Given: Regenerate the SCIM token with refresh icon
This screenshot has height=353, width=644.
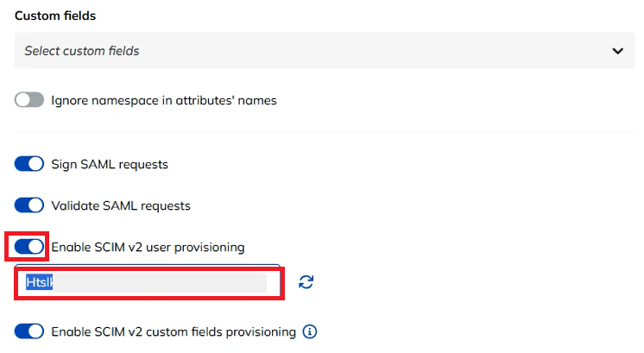Looking at the screenshot, I should (306, 282).
